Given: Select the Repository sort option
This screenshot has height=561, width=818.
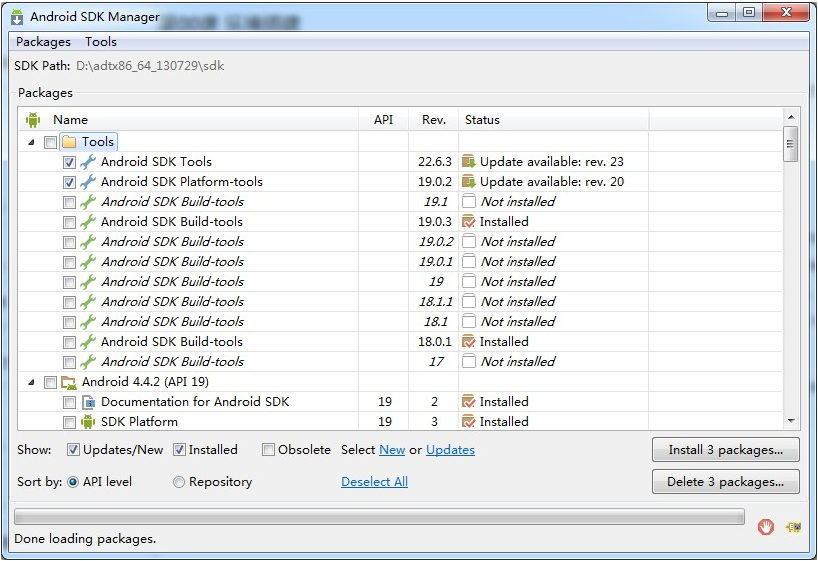Looking at the screenshot, I should 178,482.
